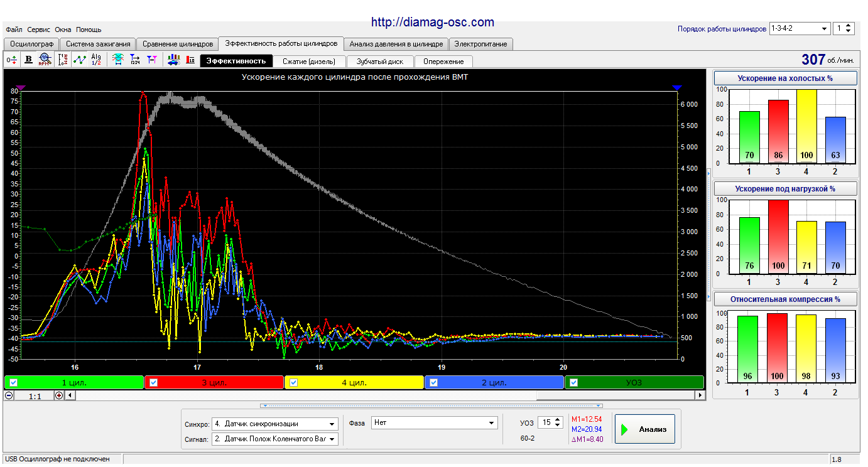This screenshot has width=868, height=467.
Task: Click the zoom out minus icon
Action: click(x=9, y=395)
